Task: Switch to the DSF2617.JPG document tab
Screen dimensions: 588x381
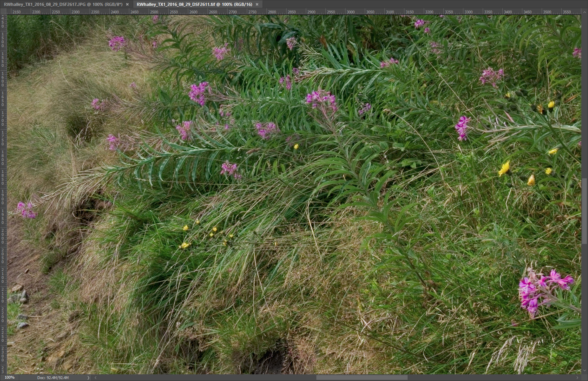Action: pos(63,4)
